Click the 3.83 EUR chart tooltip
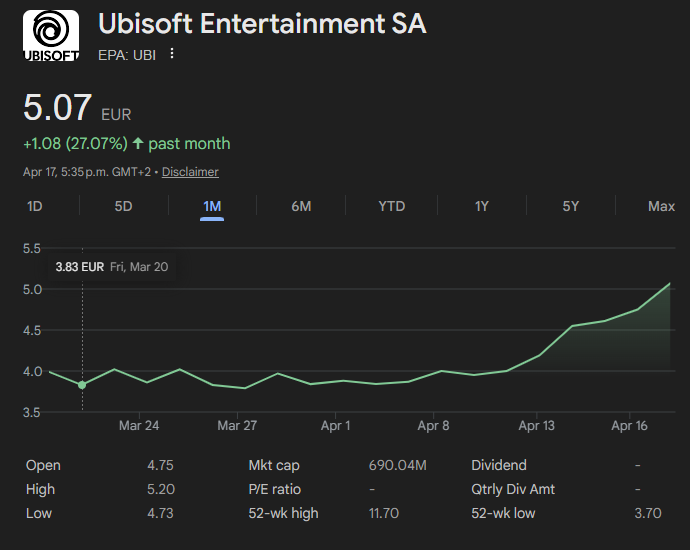 (x=112, y=267)
